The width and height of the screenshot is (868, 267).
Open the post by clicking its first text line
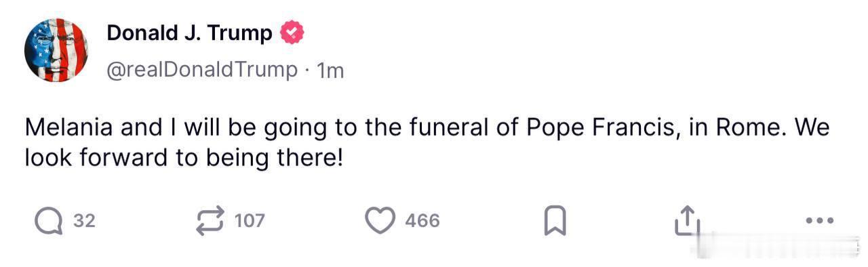click(x=427, y=128)
